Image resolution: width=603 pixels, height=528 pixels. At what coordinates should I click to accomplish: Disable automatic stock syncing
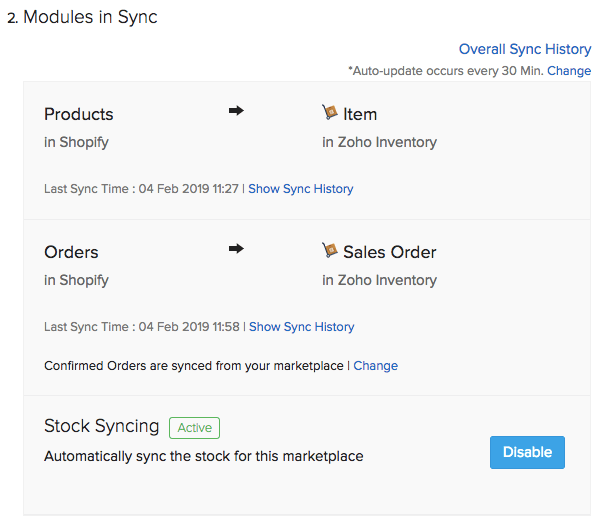pos(527,452)
